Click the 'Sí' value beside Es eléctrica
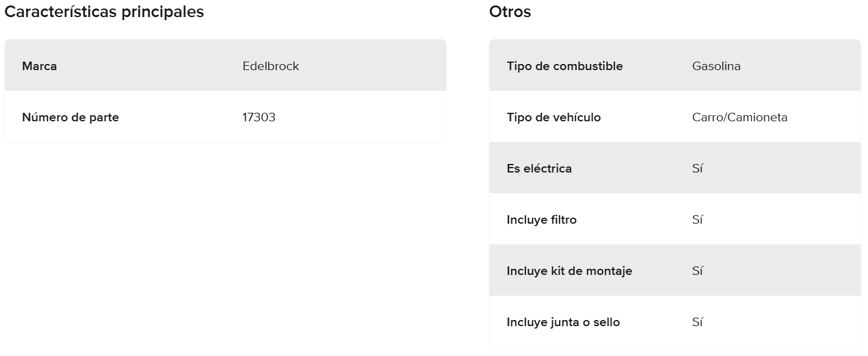Viewport: 868px width, 356px height. pos(698,168)
